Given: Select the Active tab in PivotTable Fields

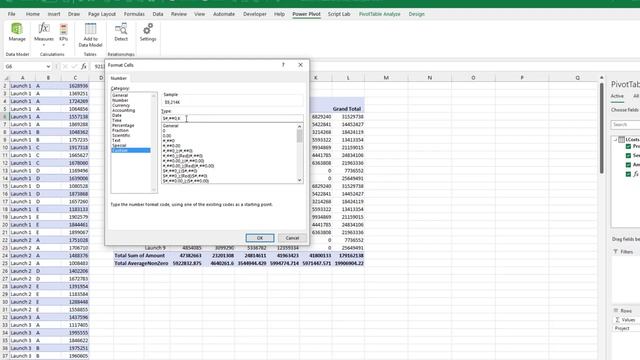Looking at the screenshot, I should 617,96.
